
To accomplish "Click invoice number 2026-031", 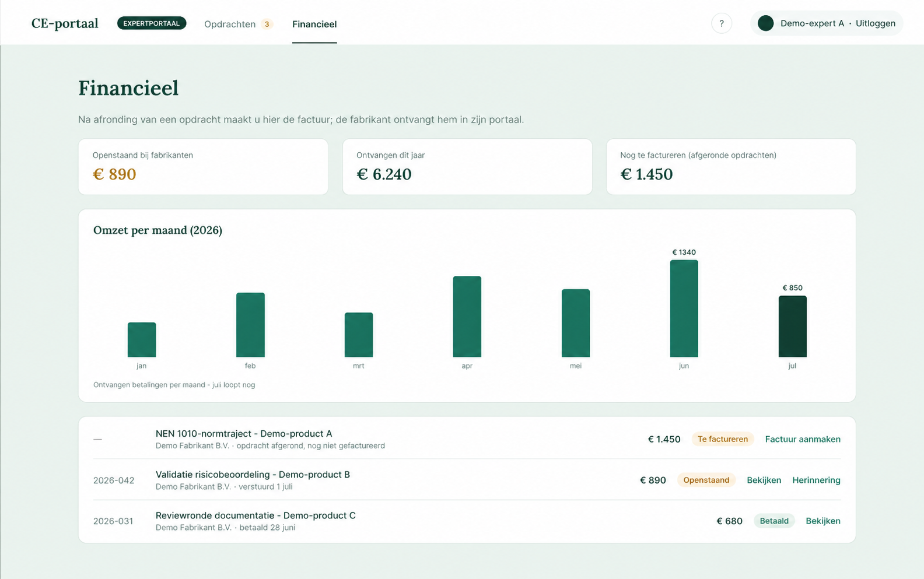I will click(113, 521).
